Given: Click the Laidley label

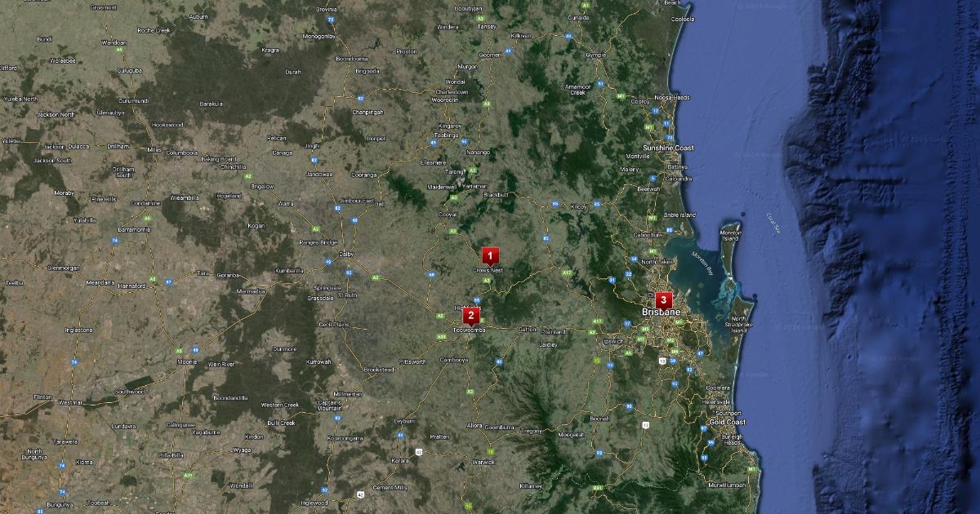Looking at the screenshot, I should 548,344.
